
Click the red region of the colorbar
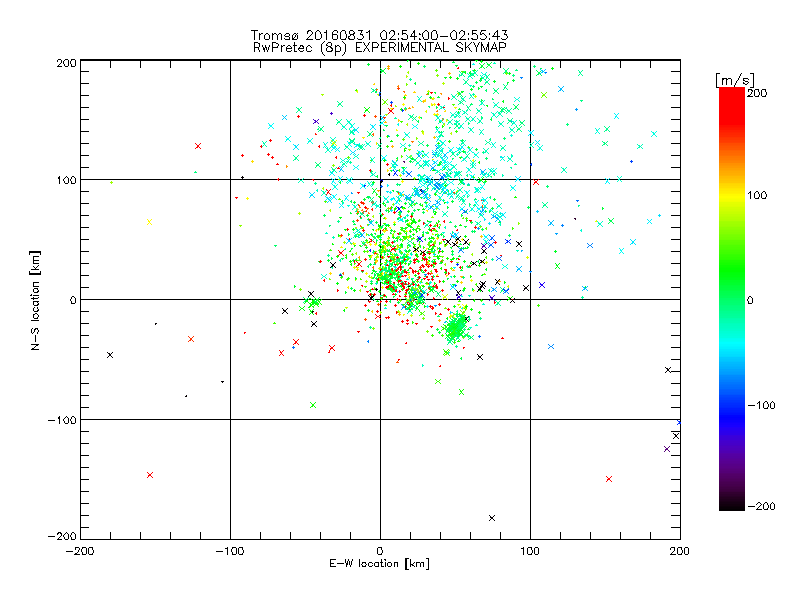pos(732,107)
